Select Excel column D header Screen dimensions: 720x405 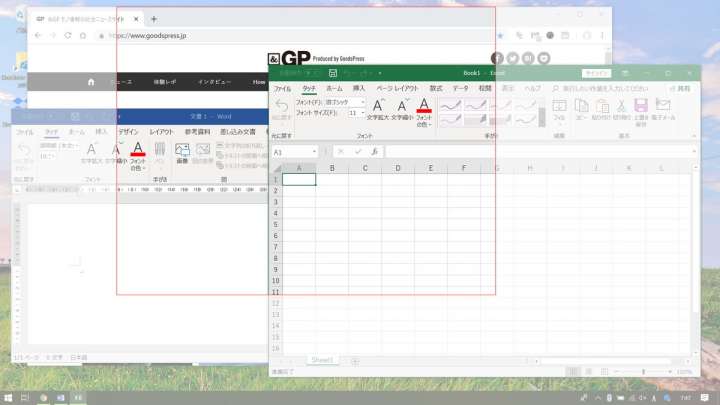pyautogui.click(x=398, y=168)
